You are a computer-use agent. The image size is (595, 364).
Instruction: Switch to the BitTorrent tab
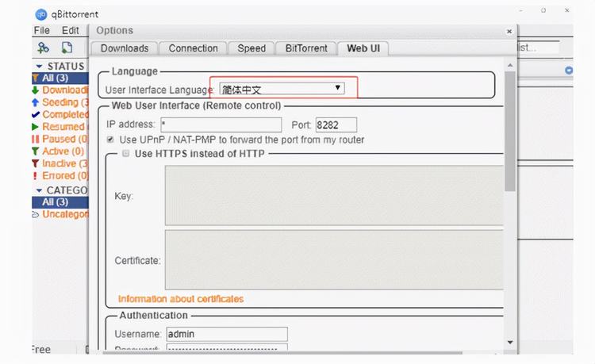coord(306,48)
